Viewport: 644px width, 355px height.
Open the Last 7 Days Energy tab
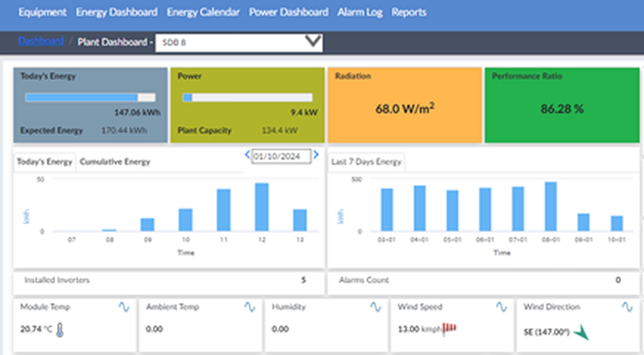[366, 162]
